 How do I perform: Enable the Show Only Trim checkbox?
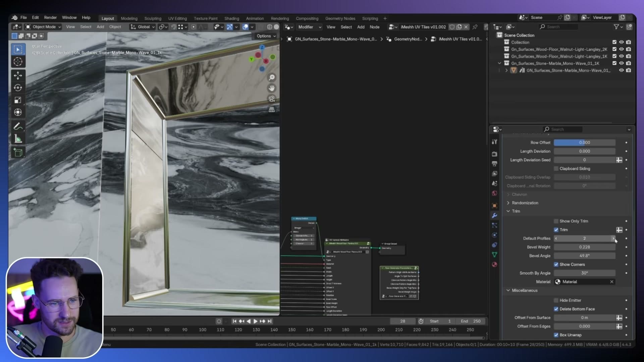click(556, 221)
